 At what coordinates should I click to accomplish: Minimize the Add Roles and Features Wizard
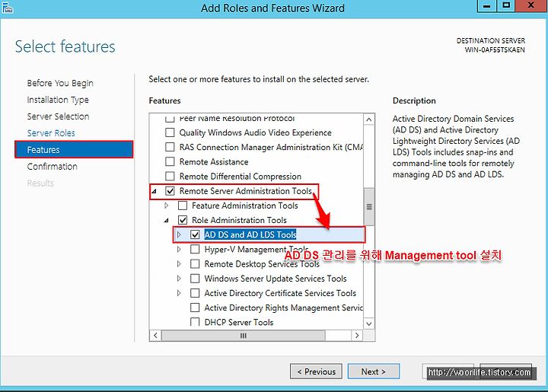(487, 6)
